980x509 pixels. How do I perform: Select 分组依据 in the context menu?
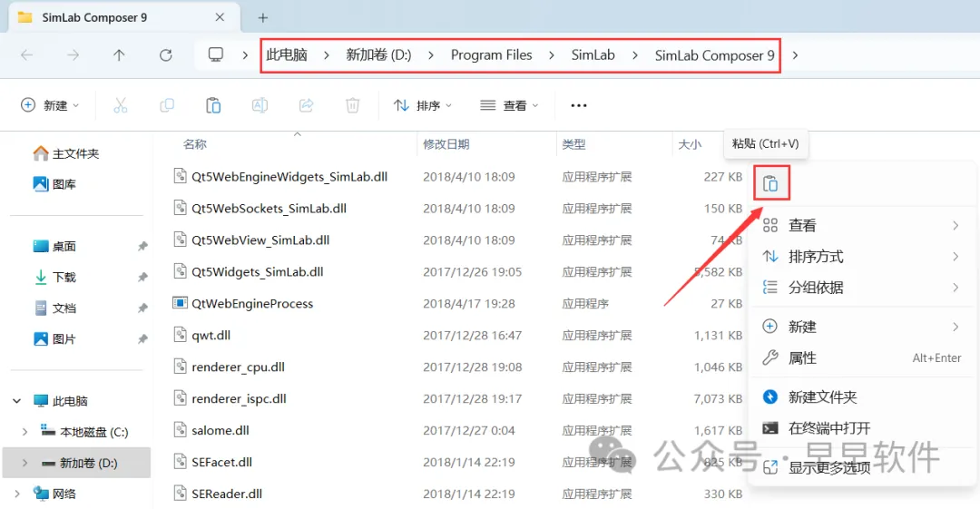(x=863, y=288)
